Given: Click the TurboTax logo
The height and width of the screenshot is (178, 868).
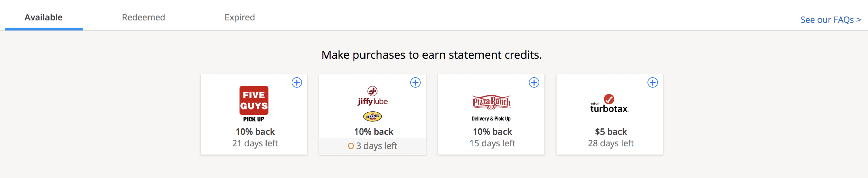Looking at the screenshot, I should [609, 104].
